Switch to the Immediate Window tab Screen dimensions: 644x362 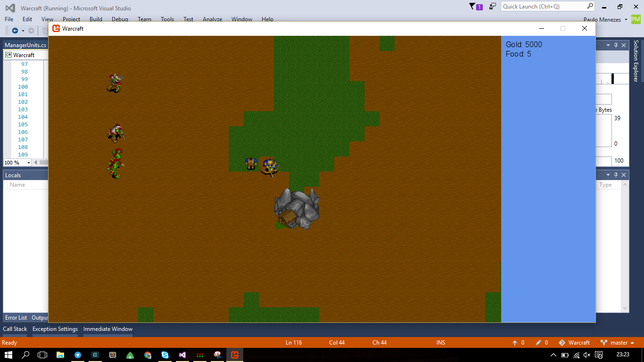click(x=108, y=329)
